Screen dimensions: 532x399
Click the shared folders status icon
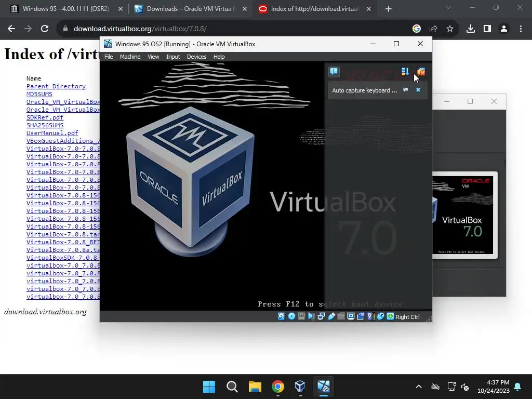(x=341, y=316)
